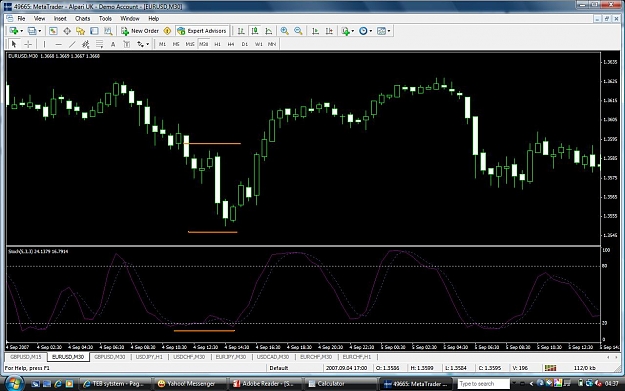Open the Window menu
Screen dimensions: 625x391
[x=130, y=18]
